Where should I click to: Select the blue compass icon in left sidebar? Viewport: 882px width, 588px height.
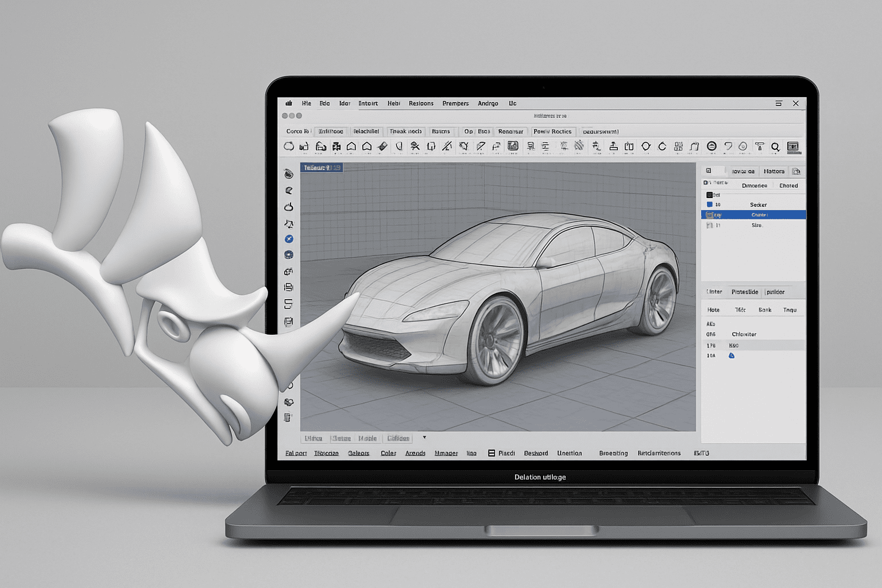(x=289, y=239)
